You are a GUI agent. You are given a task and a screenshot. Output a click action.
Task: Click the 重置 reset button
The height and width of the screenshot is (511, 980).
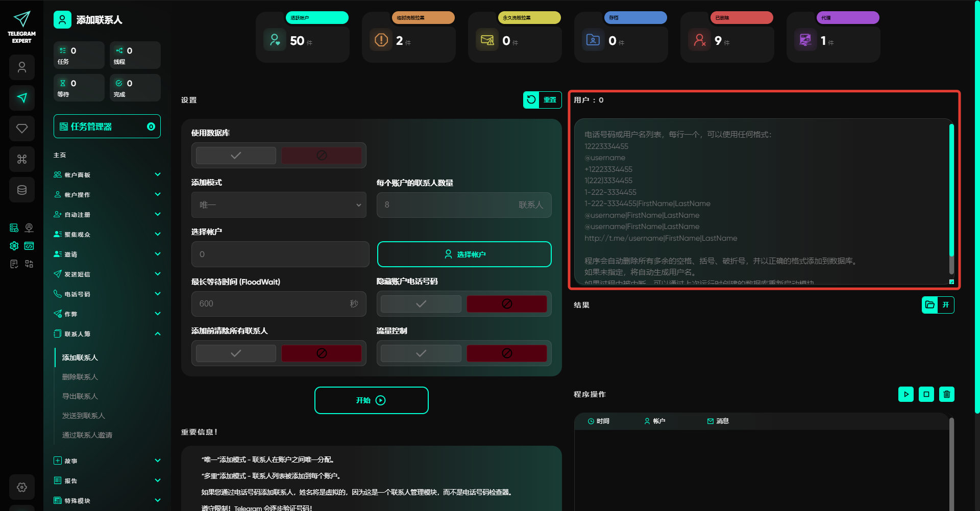click(542, 100)
